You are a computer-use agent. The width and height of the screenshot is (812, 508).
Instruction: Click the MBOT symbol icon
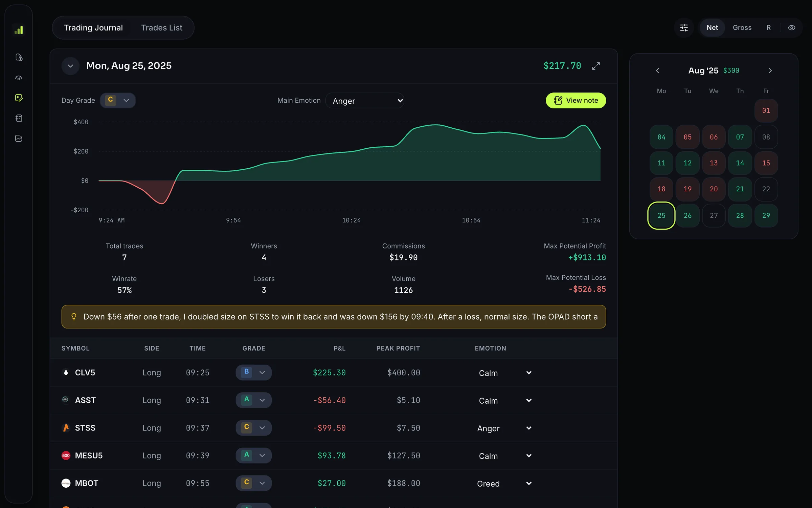click(x=66, y=483)
